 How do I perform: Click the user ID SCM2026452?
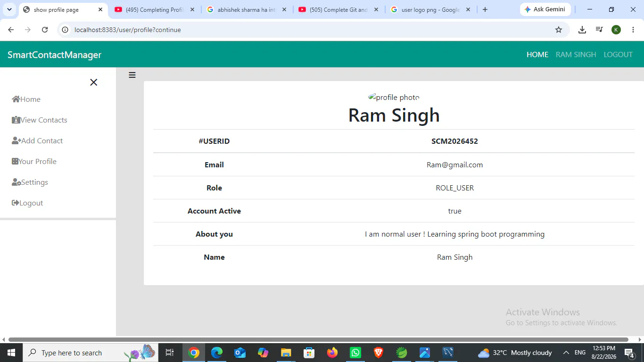pyautogui.click(x=454, y=141)
